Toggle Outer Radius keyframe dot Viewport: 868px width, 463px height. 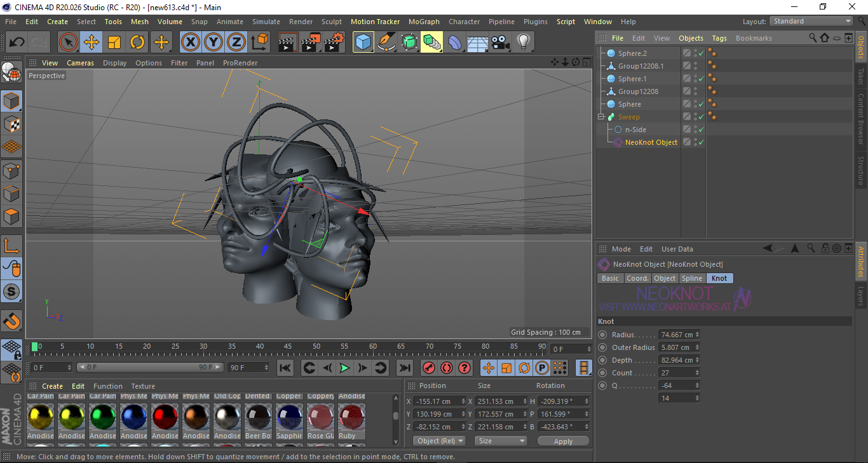tap(602, 347)
